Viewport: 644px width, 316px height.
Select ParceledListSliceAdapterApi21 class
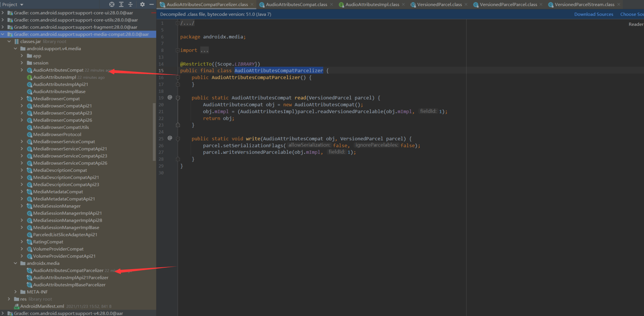(x=65, y=235)
